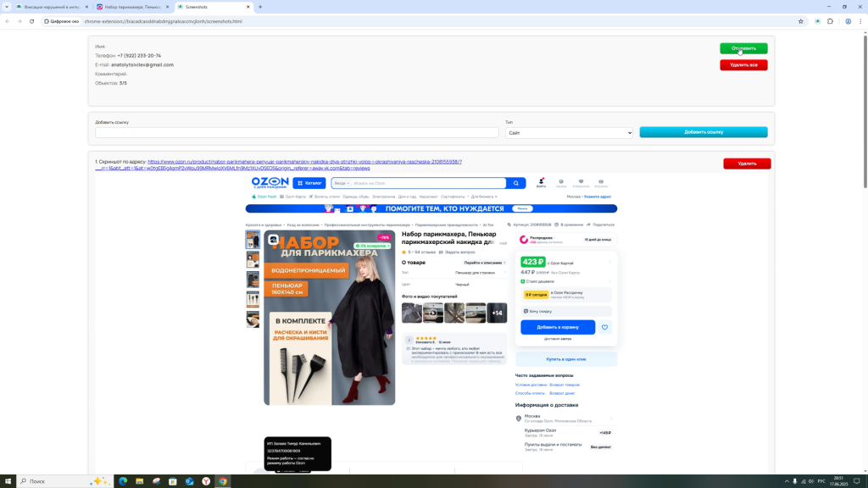Open the tab search chevron in Chrome
868x488 pixels.
coord(7,7)
